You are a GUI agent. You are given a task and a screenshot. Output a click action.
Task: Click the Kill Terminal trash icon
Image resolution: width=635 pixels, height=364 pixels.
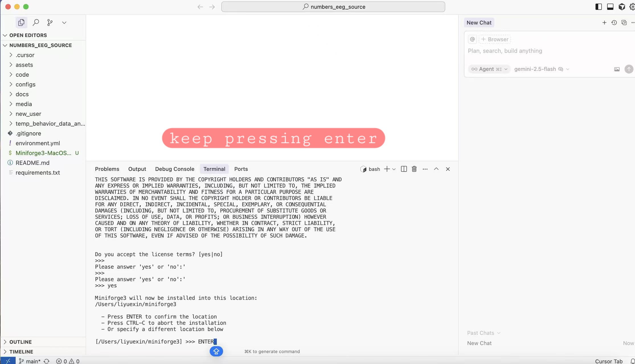click(x=414, y=169)
